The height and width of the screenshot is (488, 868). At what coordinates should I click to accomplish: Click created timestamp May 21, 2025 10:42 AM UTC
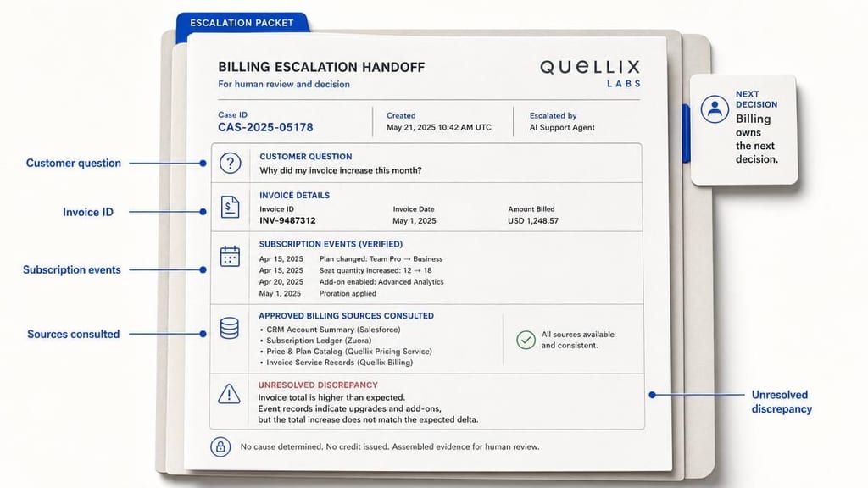pos(439,127)
